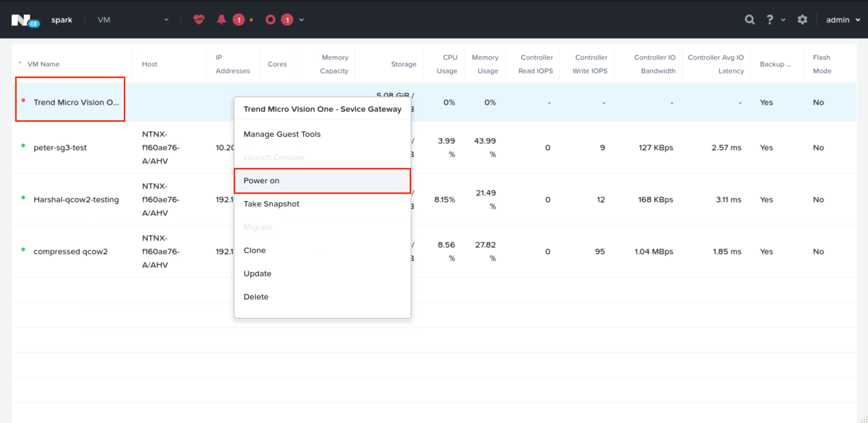This screenshot has height=423, width=868.
Task: Open the search magnifier icon
Action: click(x=750, y=20)
